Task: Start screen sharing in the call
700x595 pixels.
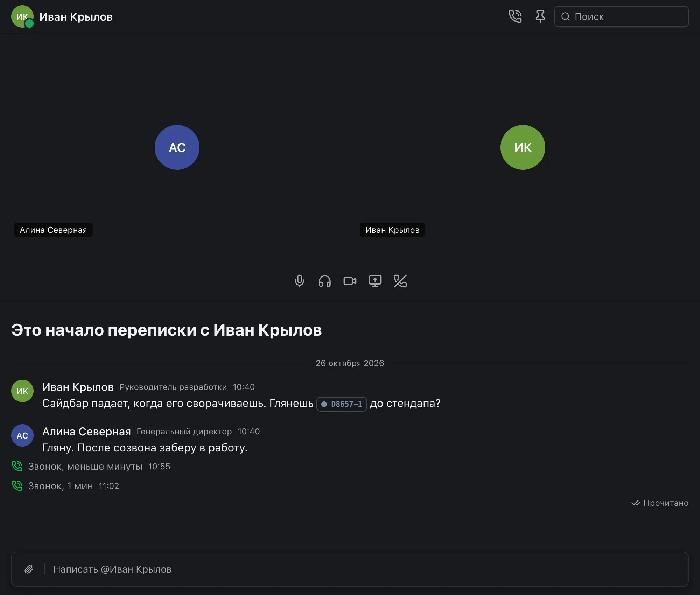Action: click(375, 281)
